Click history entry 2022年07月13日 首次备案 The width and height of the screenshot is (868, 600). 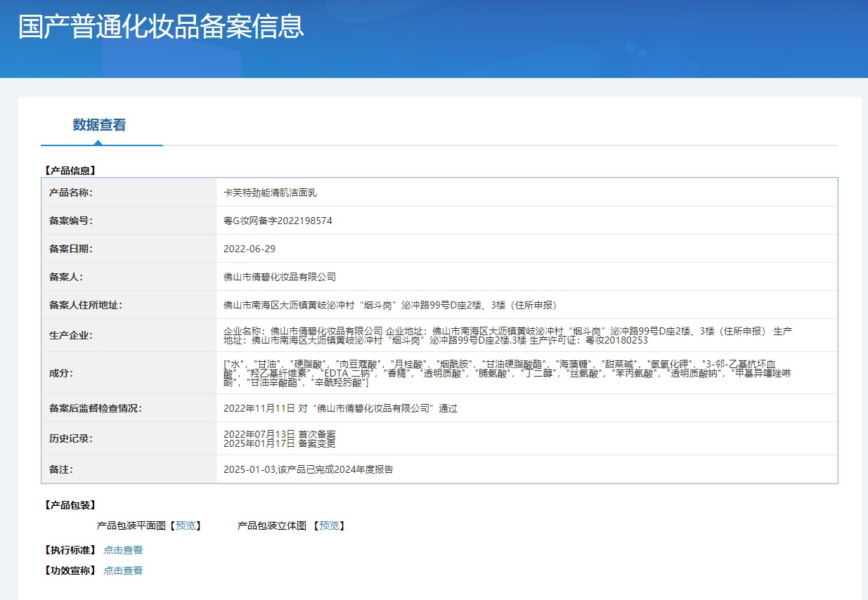pyautogui.click(x=279, y=434)
